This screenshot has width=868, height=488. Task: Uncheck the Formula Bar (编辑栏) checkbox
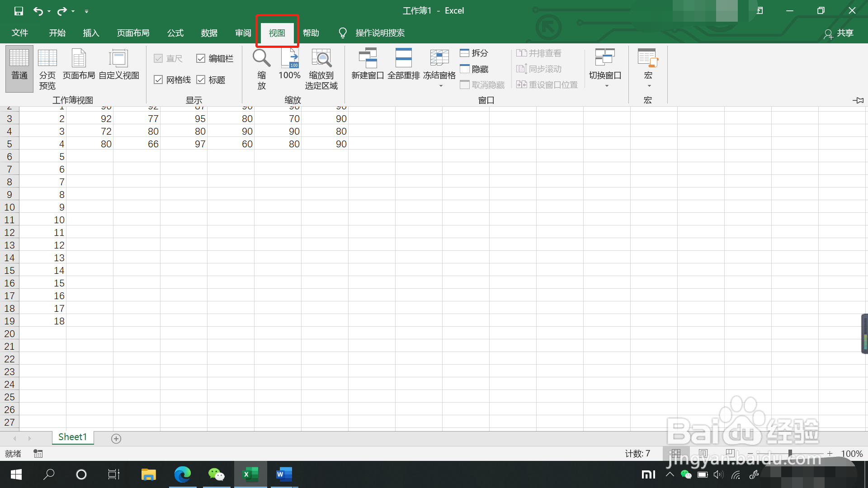pos(201,58)
